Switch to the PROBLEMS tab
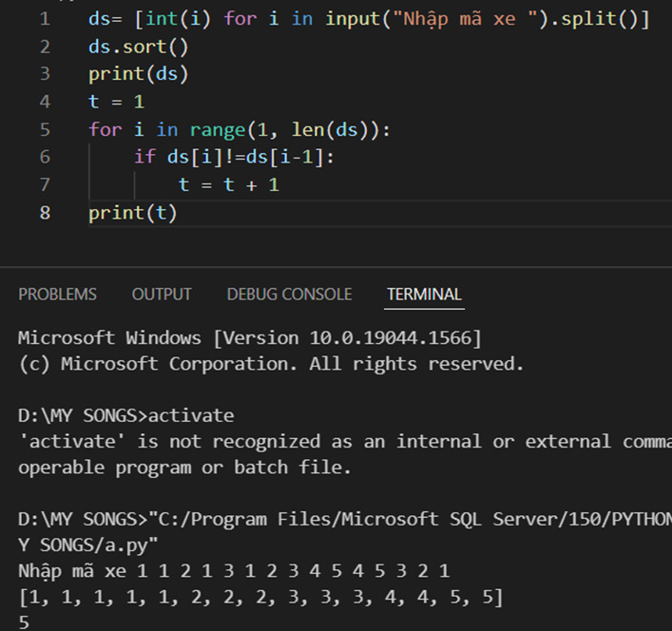Viewport: 672px width, 631px height. pyautogui.click(x=57, y=295)
